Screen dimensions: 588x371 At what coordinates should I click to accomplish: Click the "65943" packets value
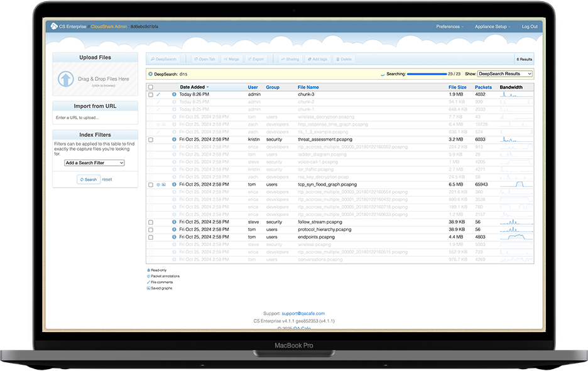click(x=481, y=185)
